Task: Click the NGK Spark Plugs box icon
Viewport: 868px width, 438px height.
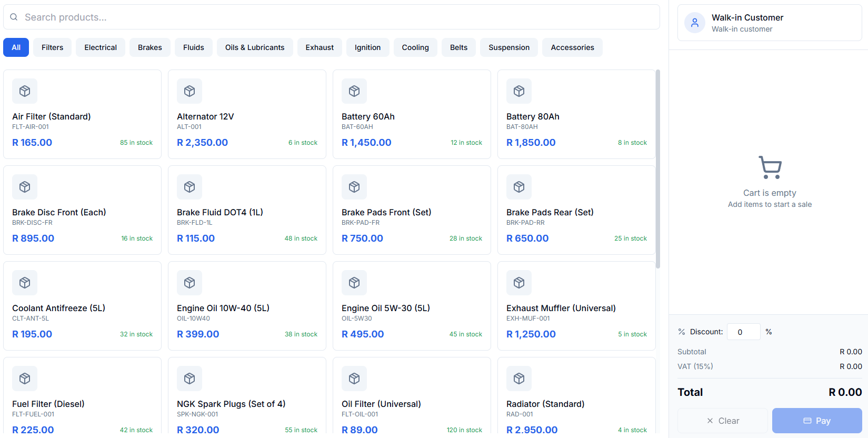Action: click(x=189, y=379)
